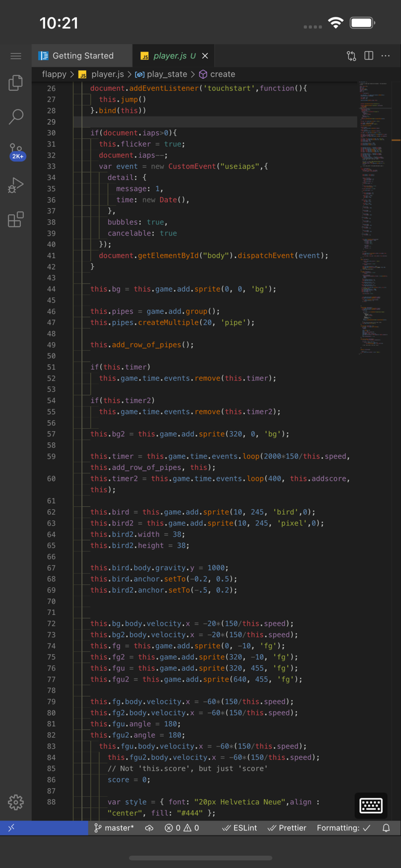This screenshot has height=868, width=401.
Task: Click the ESLint status bar item
Action: click(x=240, y=828)
